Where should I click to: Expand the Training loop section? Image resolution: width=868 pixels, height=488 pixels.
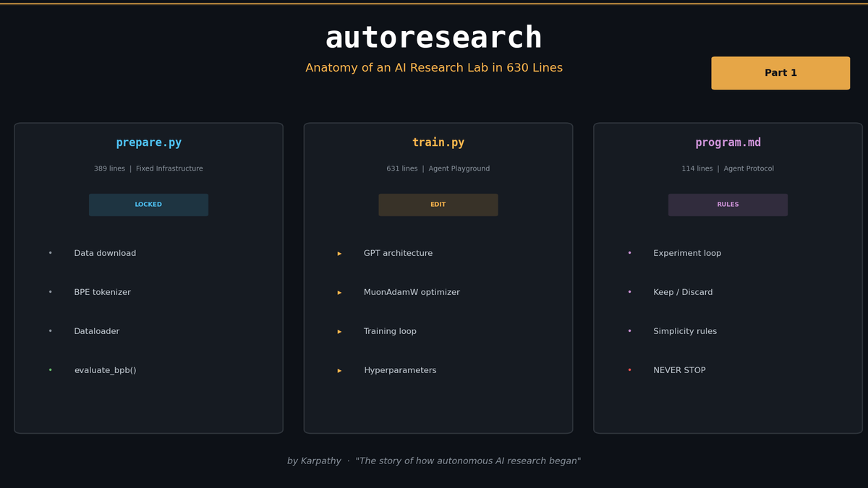click(x=339, y=331)
